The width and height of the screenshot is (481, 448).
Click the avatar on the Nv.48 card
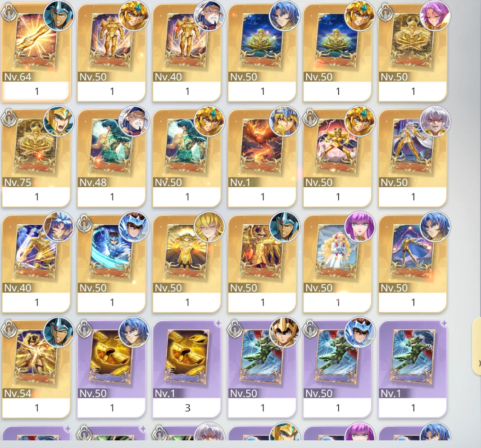[134, 121]
